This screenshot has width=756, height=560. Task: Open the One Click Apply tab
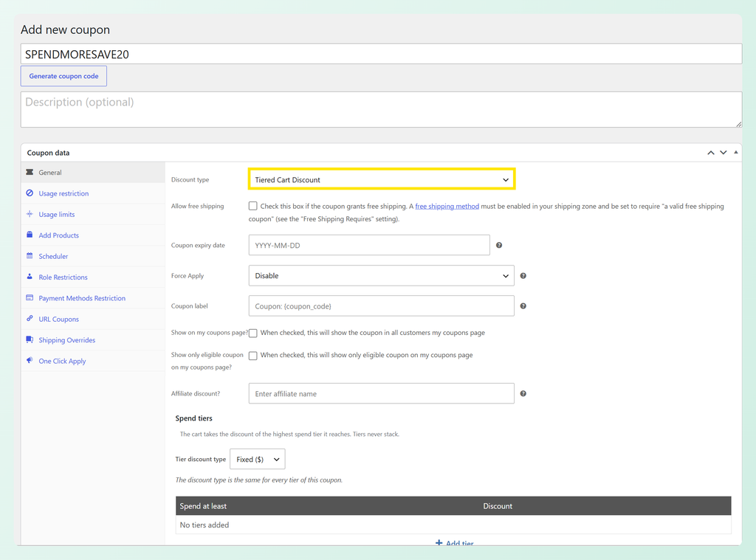click(x=93, y=361)
